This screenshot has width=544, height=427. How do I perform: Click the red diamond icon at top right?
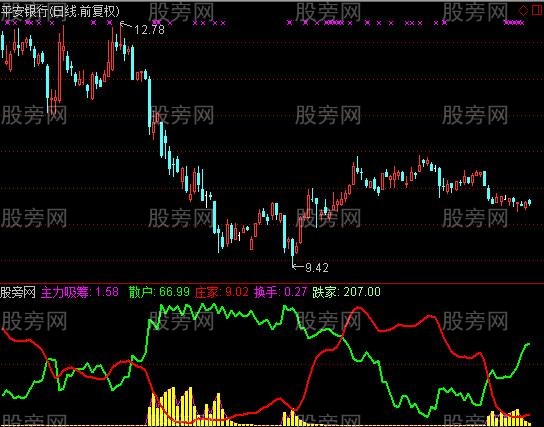click(x=523, y=10)
